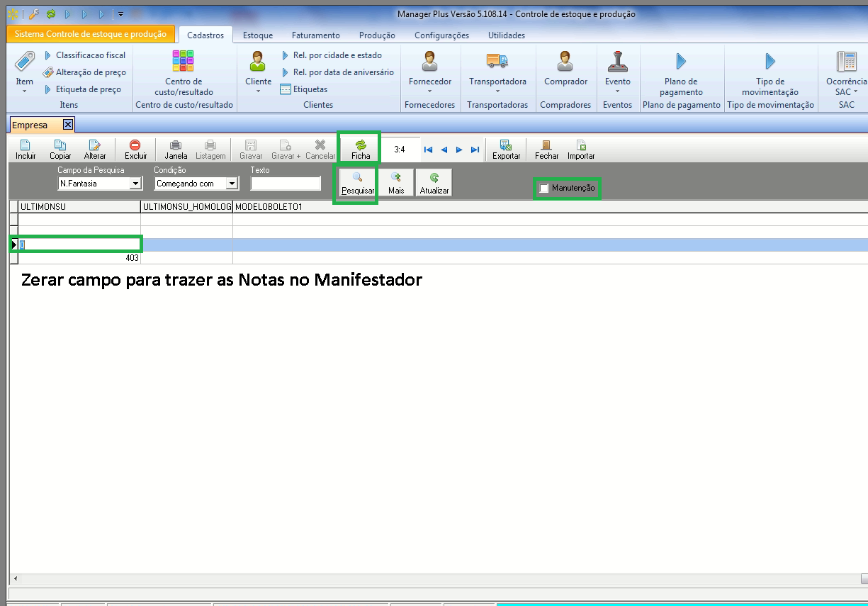Click the Copiar record icon

tap(60, 145)
